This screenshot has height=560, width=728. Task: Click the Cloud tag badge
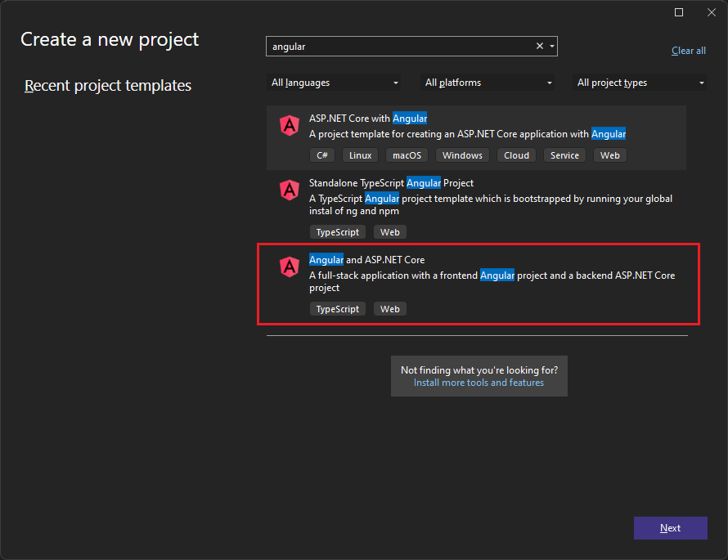(x=516, y=155)
